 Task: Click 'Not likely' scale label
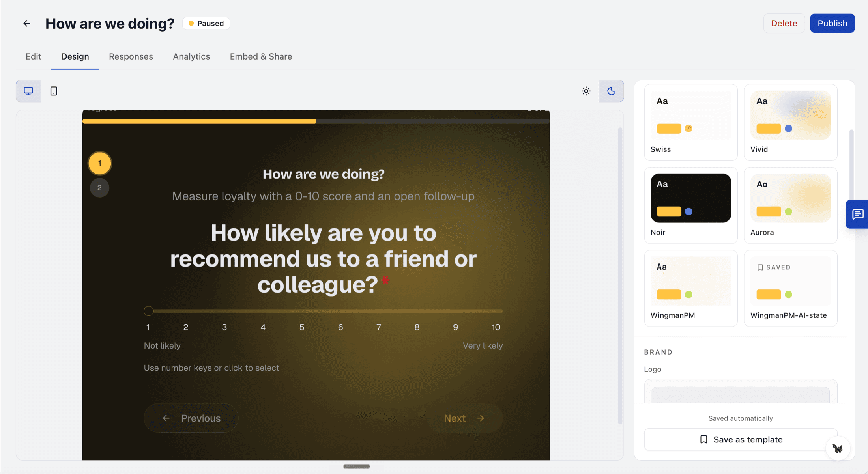(162, 345)
